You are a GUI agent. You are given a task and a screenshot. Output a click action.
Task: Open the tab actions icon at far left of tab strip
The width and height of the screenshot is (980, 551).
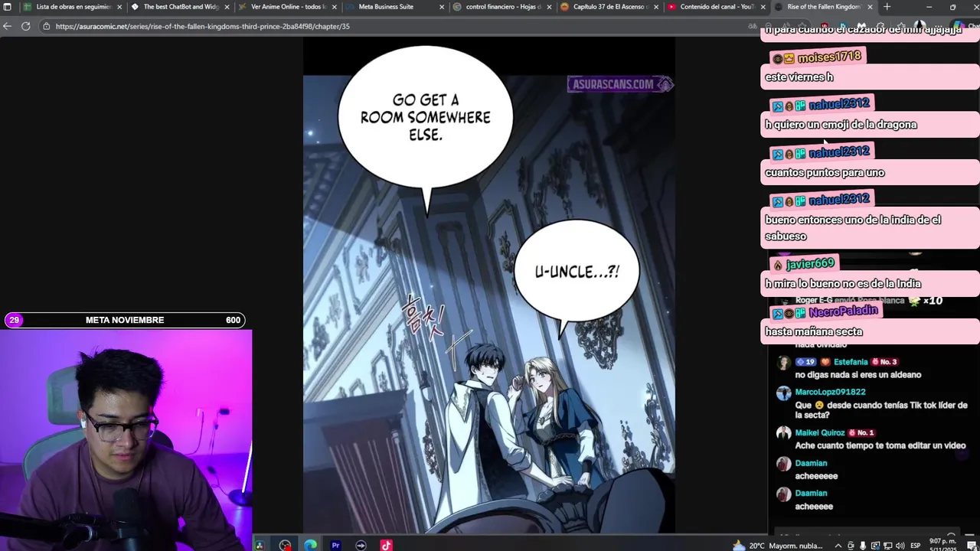[x=7, y=7]
